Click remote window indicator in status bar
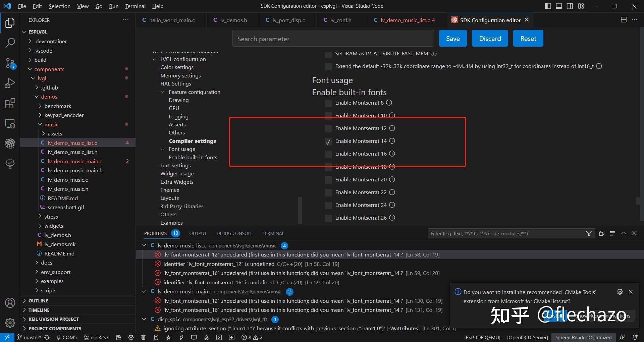This screenshot has height=342, width=644. pyautogui.click(x=7, y=337)
